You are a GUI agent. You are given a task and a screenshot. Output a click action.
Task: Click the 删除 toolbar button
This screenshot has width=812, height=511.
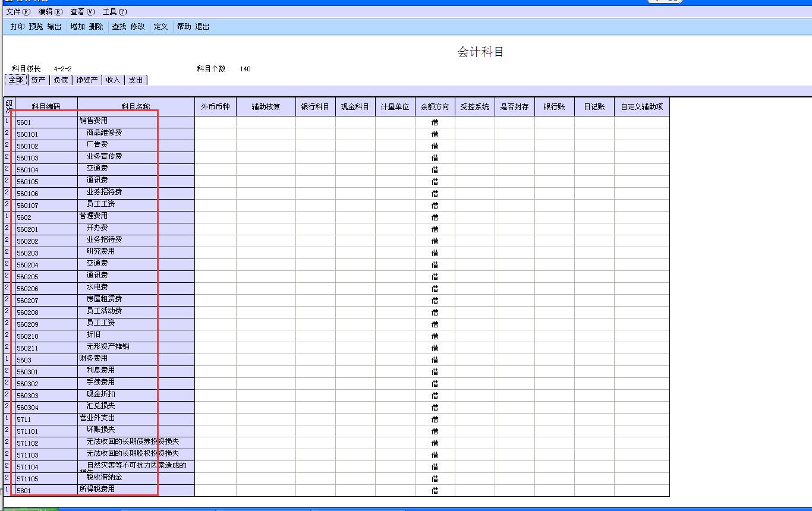pos(96,27)
